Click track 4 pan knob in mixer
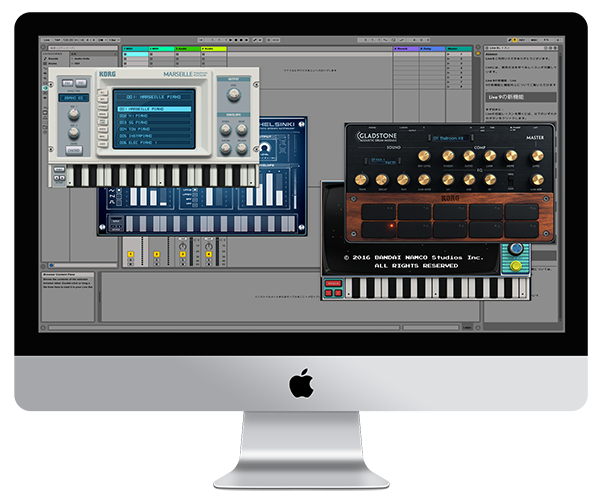Viewport: 600px width, 502px height. 209,246
